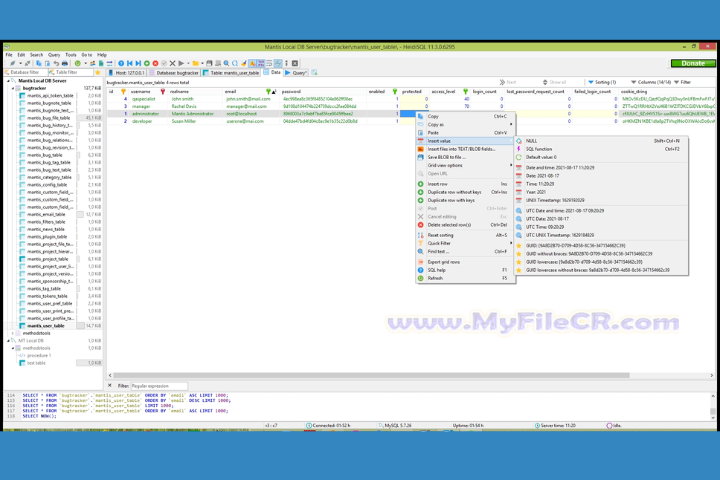This screenshot has width=720, height=480.
Task: Open the Table: mantis_user_table tab
Action: tap(231, 73)
